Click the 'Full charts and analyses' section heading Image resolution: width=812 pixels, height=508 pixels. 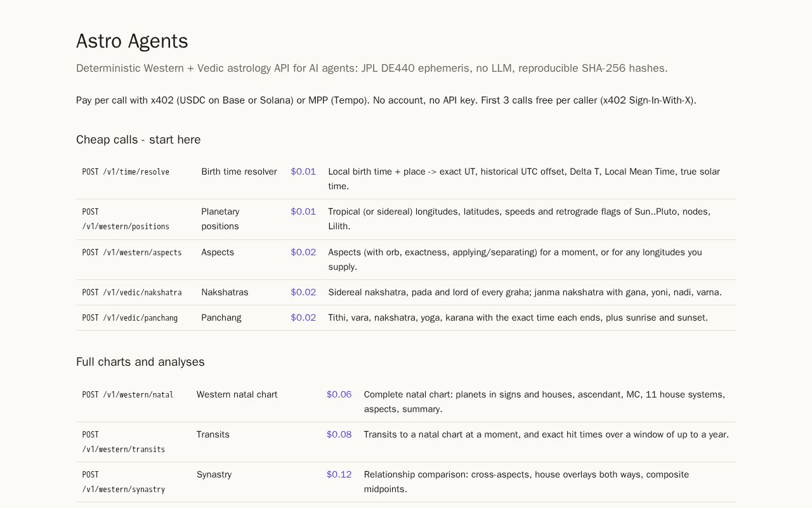[140, 362]
